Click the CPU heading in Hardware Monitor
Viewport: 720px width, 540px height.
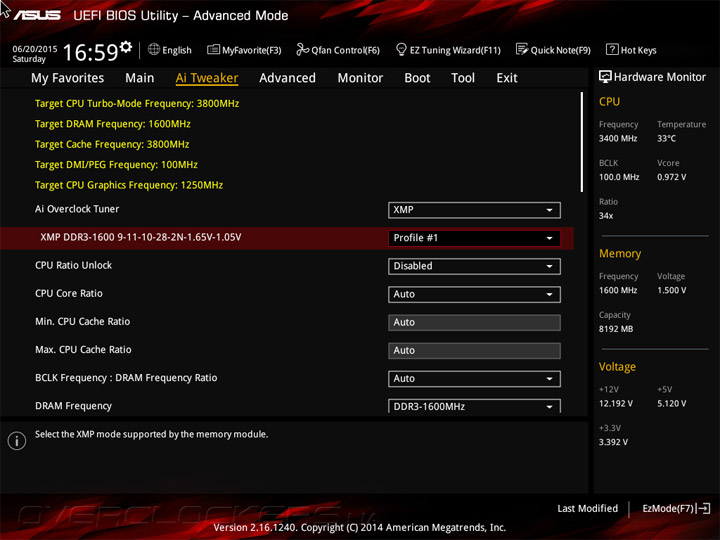pyautogui.click(x=609, y=101)
